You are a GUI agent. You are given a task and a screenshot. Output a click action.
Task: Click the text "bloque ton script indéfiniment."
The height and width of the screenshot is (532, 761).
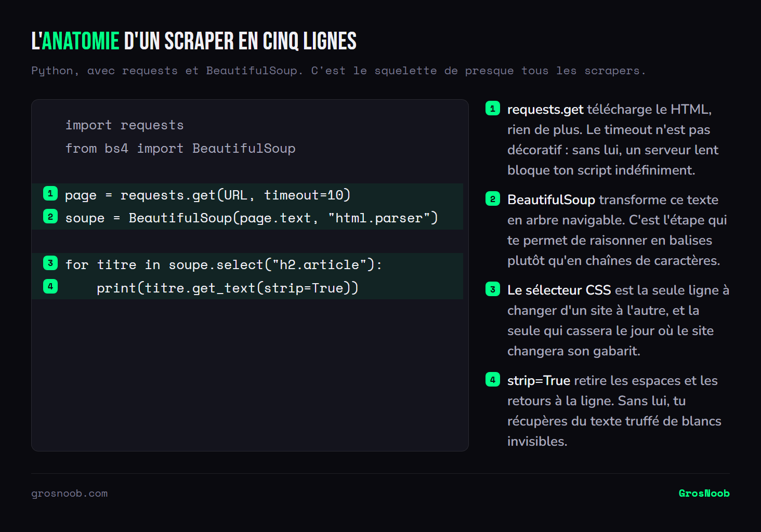click(x=601, y=170)
